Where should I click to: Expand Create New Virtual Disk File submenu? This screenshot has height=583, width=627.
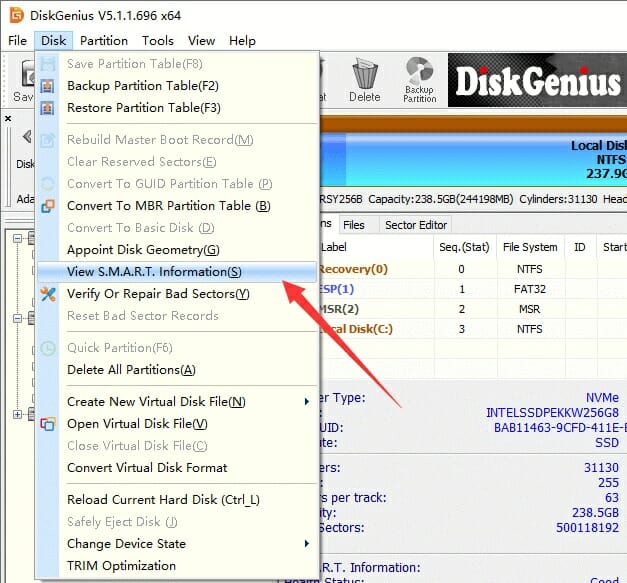pos(306,402)
